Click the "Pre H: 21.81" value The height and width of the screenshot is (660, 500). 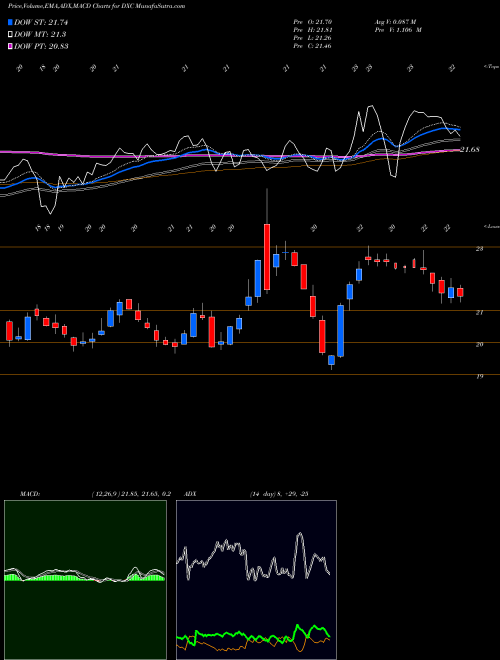(x=312, y=30)
